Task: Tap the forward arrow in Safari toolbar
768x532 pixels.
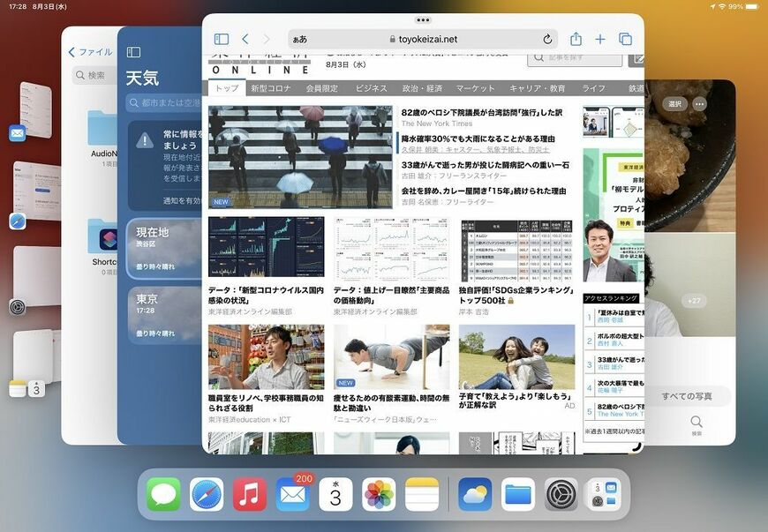Action: (265, 39)
